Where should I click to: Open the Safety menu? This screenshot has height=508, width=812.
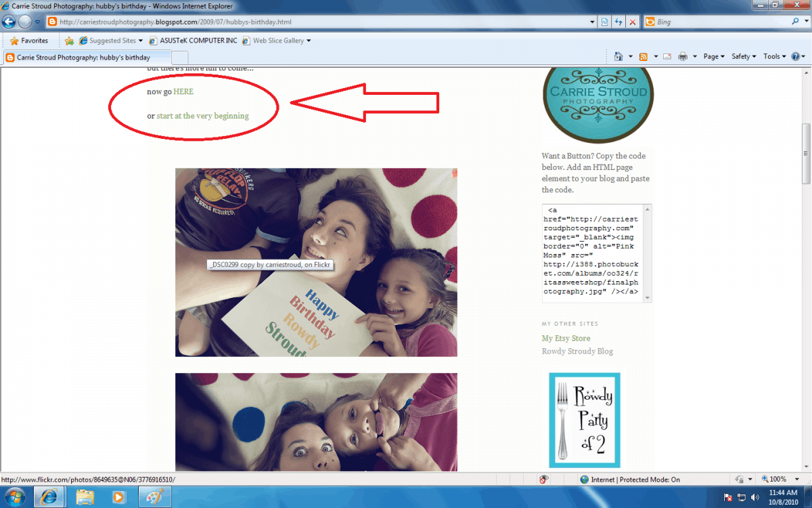point(744,57)
